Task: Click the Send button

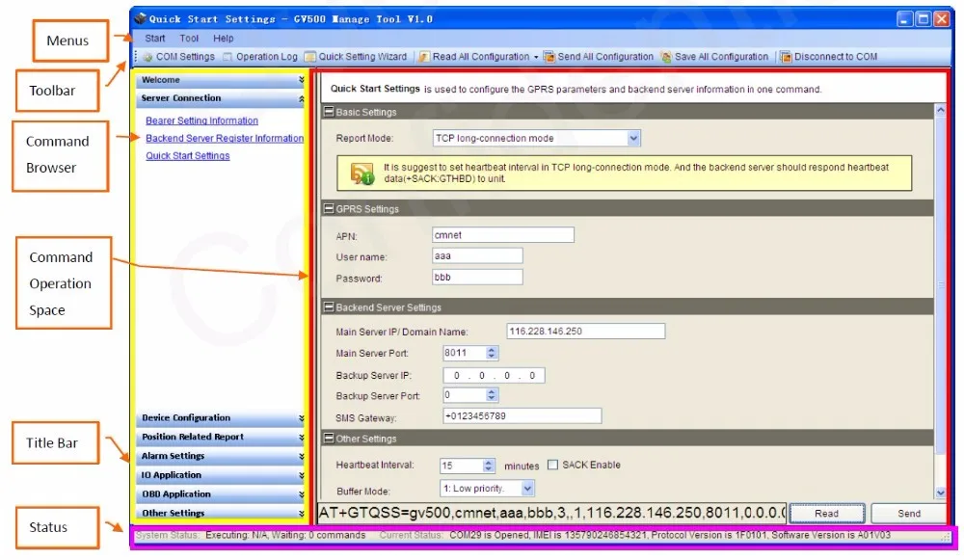Action: (909, 514)
